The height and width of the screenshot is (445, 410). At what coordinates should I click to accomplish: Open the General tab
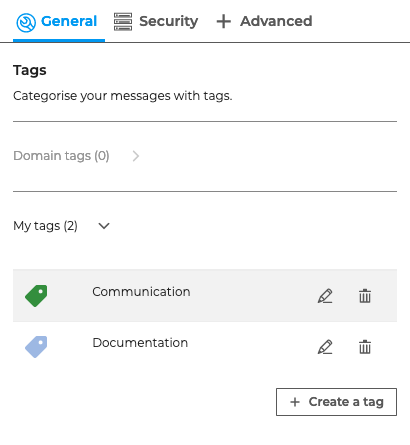tap(59, 22)
